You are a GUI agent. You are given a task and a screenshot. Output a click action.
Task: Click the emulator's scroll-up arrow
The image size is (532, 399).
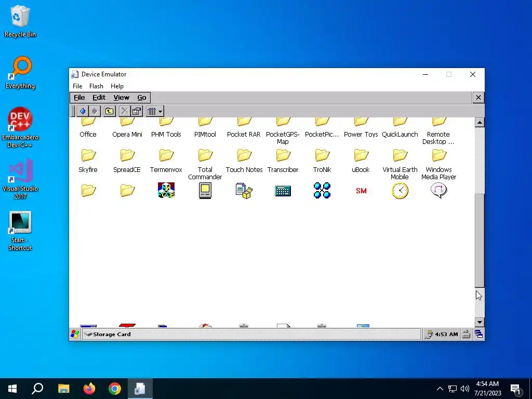(x=480, y=122)
